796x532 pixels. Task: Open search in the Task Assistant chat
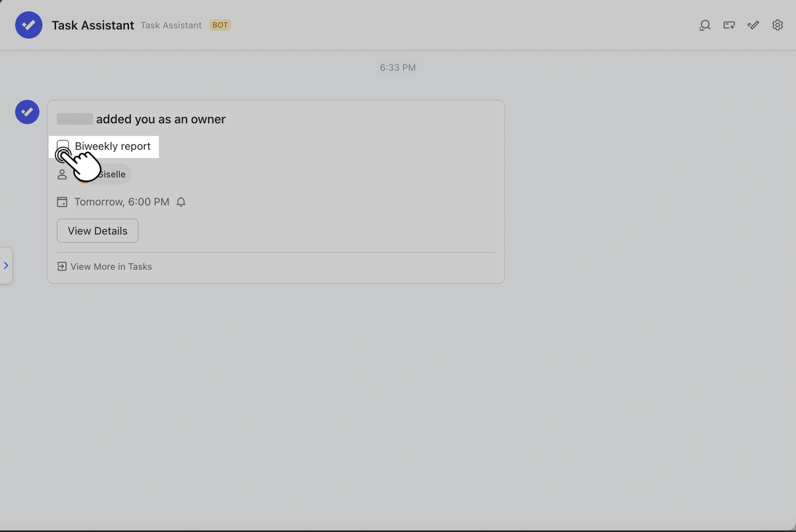705,25
